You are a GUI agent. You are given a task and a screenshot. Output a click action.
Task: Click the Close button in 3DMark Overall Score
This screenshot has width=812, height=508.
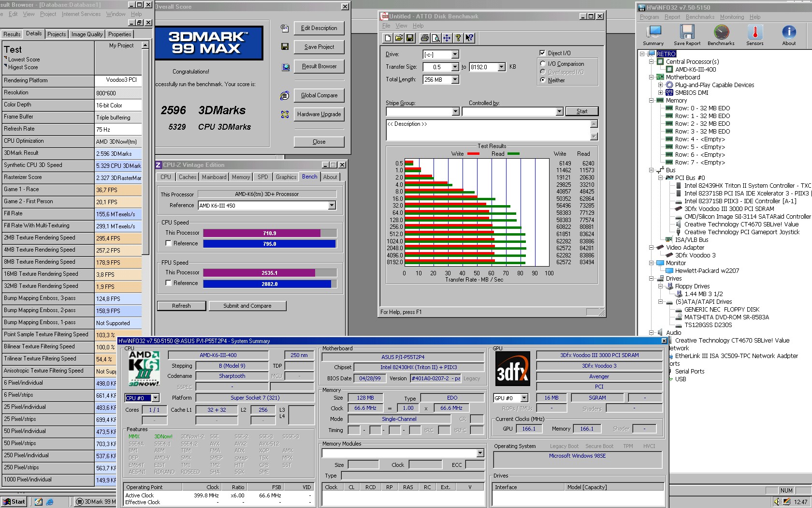(319, 142)
